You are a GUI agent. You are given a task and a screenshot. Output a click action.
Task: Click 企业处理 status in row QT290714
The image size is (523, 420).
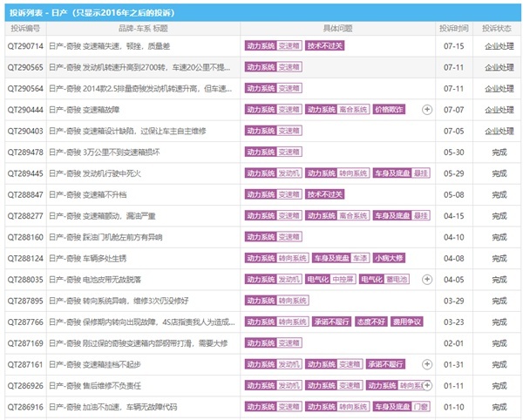[x=499, y=46]
